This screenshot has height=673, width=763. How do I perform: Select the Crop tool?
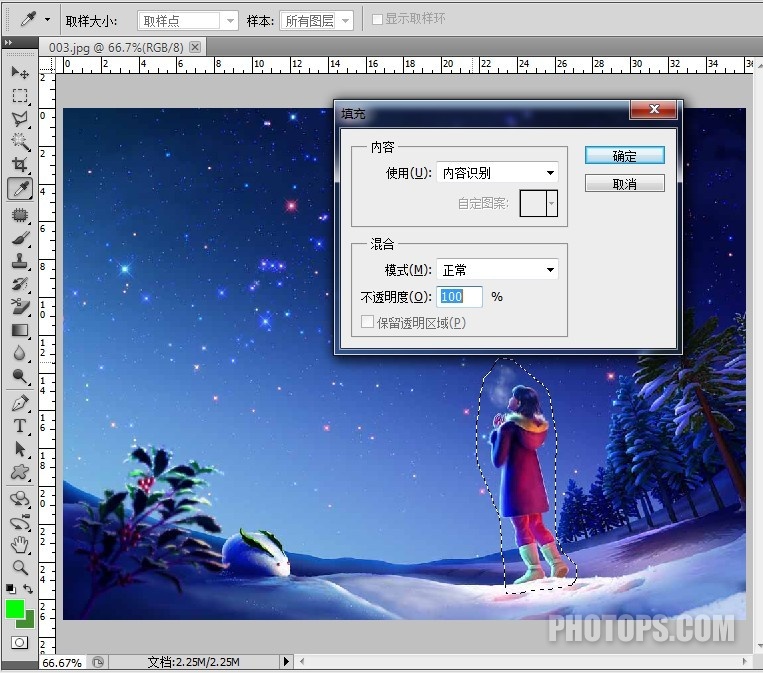click(20, 164)
